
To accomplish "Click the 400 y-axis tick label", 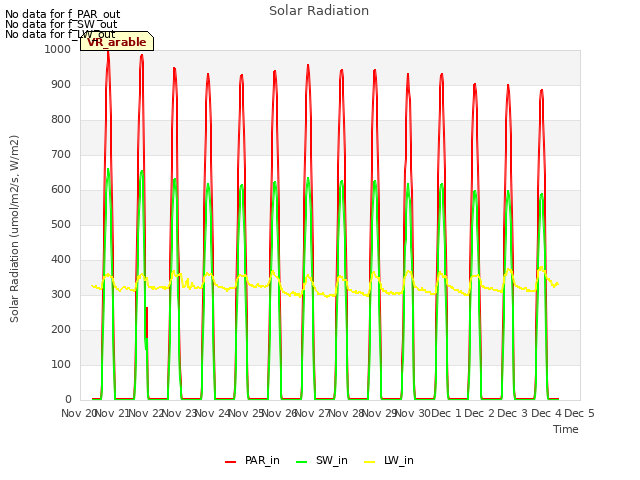I will pyautogui.click(x=61, y=260).
